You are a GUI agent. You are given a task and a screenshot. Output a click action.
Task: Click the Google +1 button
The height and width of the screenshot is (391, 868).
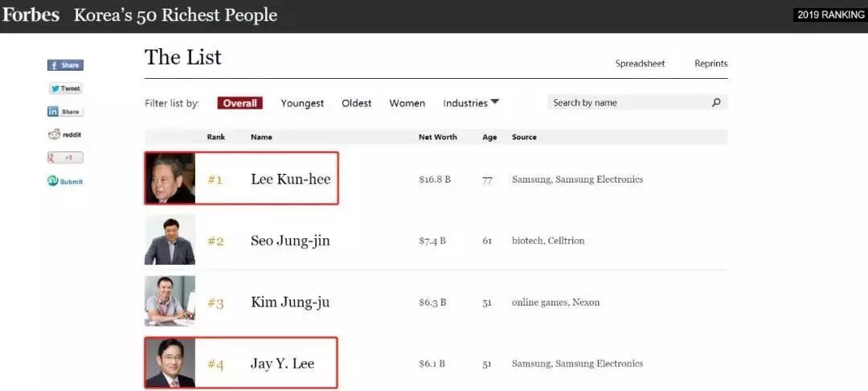65,158
